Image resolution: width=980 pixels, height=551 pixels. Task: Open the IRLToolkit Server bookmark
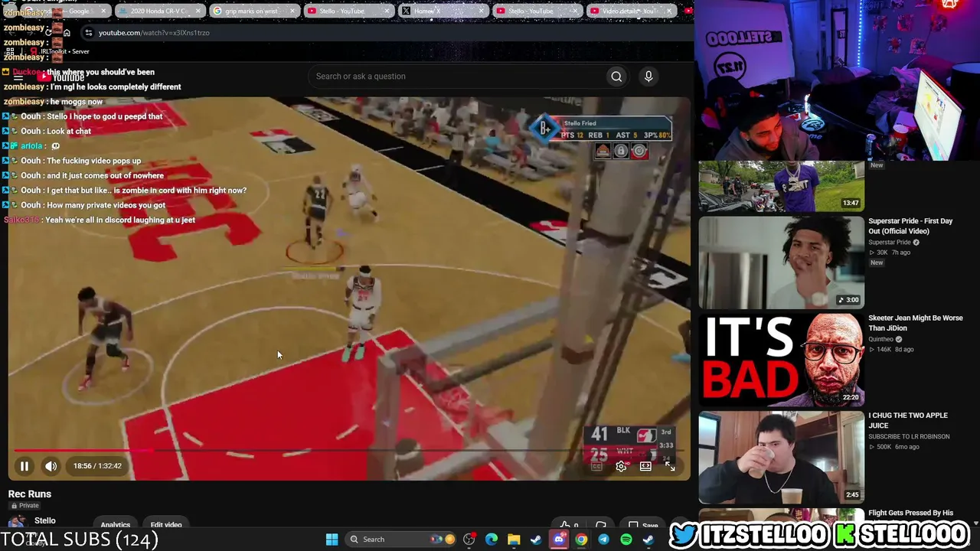tap(60, 51)
